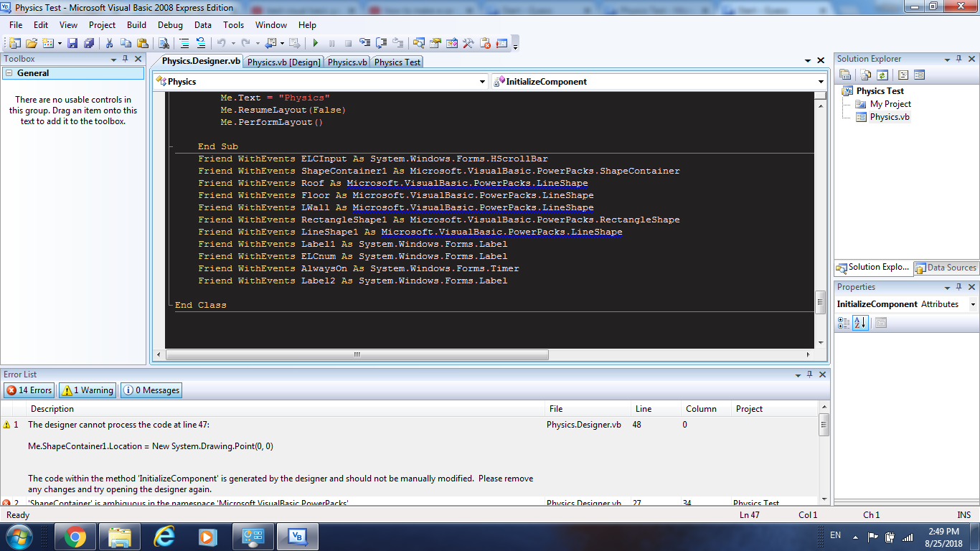Click the Redo arrow icon
The width and height of the screenshot is (980, 551).
(245, 43)
